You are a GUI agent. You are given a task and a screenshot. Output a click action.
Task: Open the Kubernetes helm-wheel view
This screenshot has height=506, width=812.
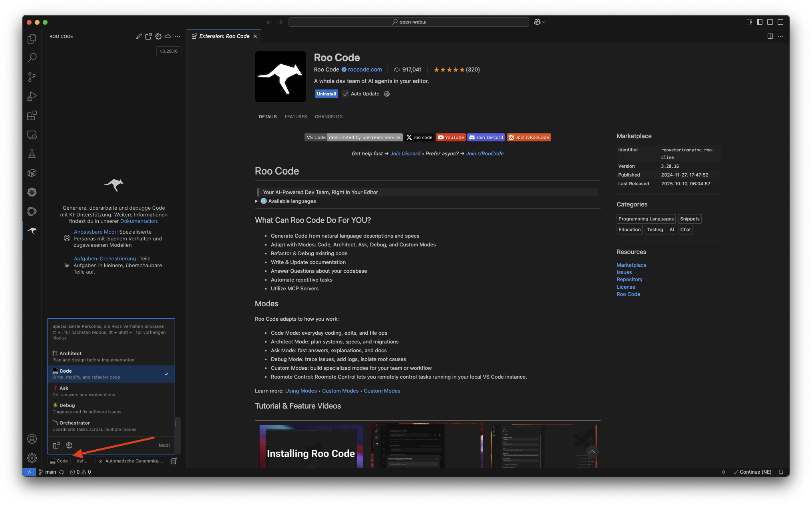pyautogui.click(x=32, y=192)
